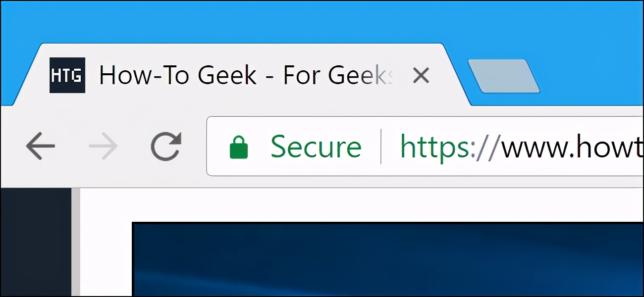Close the How-To Geek tab

point(421,76)
